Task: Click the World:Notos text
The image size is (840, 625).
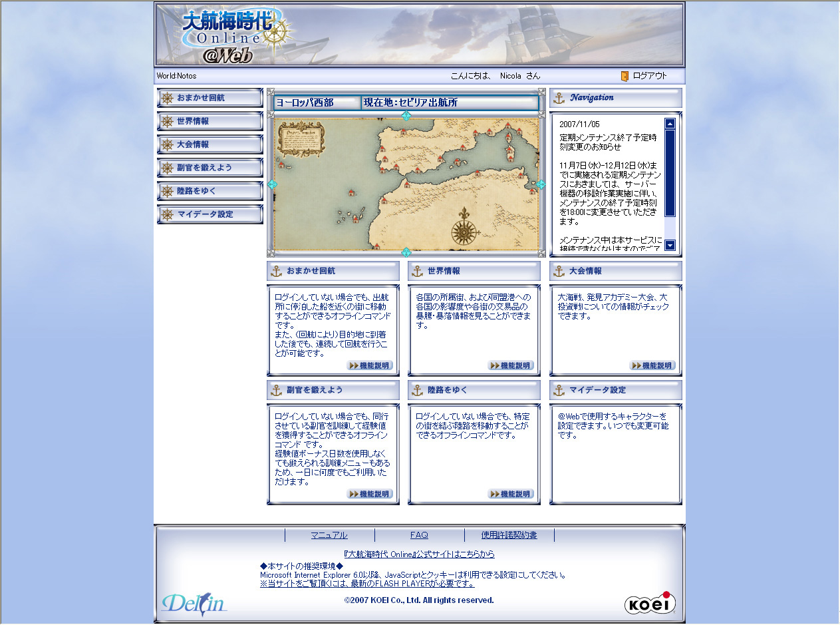Action: (x=176, y=76)
